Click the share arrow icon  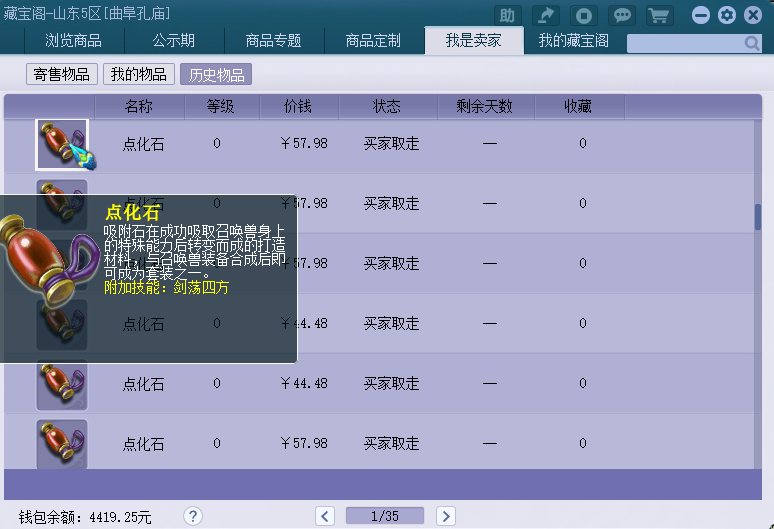click(x=545, y=15)
